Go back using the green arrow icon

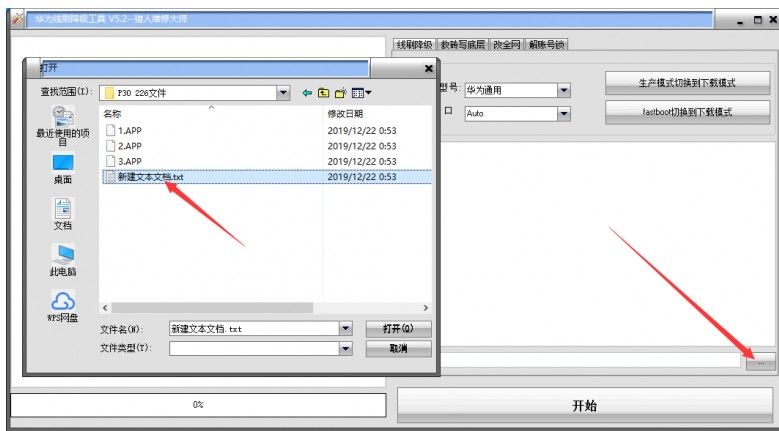pos(307,93)
